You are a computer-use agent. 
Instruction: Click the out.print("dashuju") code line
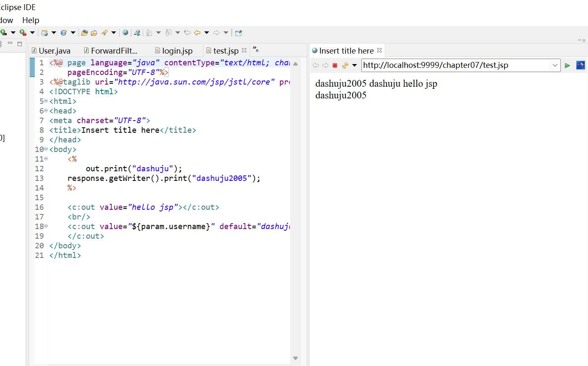click(x=134, y=169)
